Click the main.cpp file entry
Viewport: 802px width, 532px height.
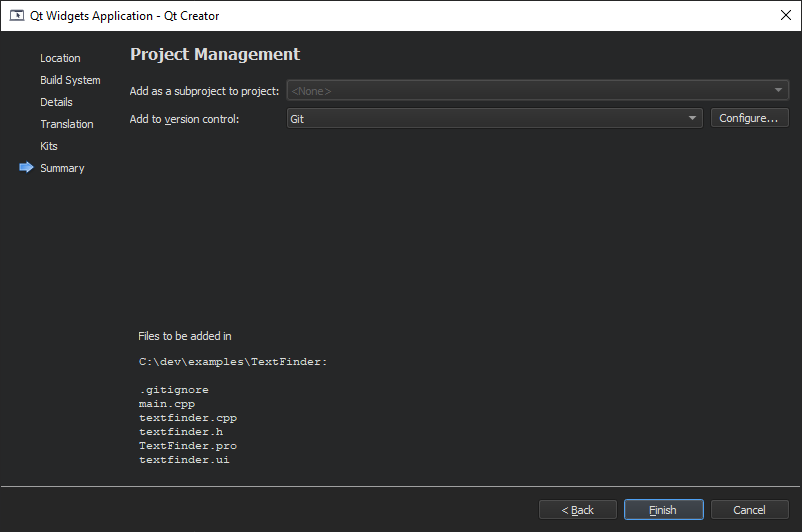tap(167, 404)
